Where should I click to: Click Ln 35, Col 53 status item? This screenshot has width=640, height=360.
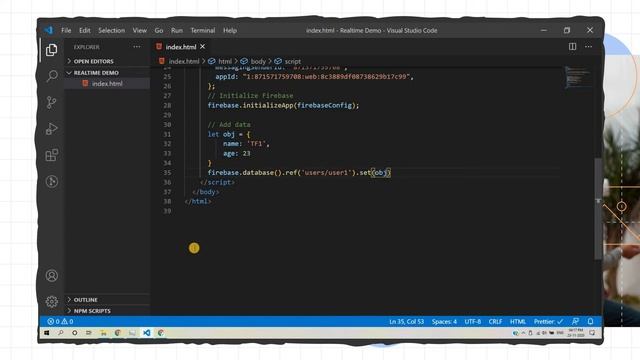tap(407, 321)
